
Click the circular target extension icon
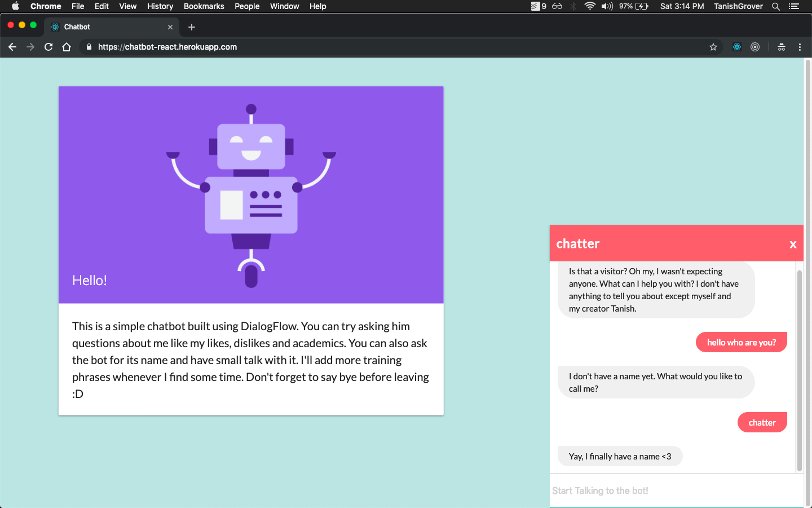(x=755, y=47)
